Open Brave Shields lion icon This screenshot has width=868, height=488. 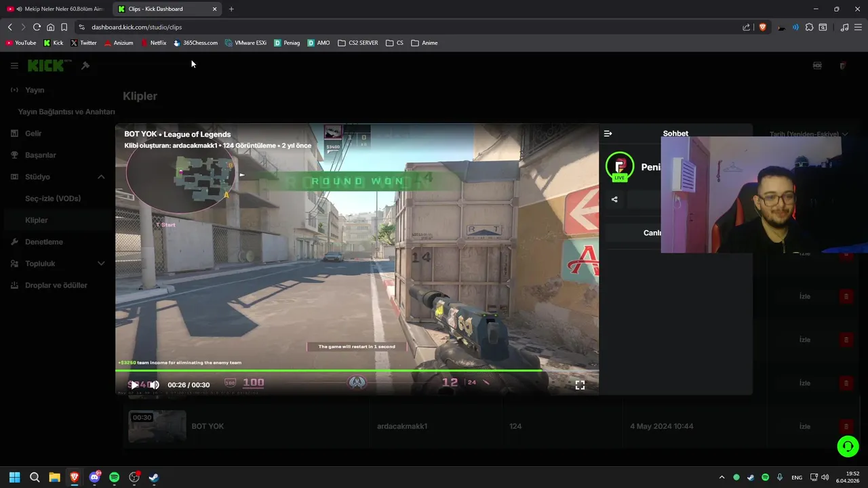pos(762,27)
